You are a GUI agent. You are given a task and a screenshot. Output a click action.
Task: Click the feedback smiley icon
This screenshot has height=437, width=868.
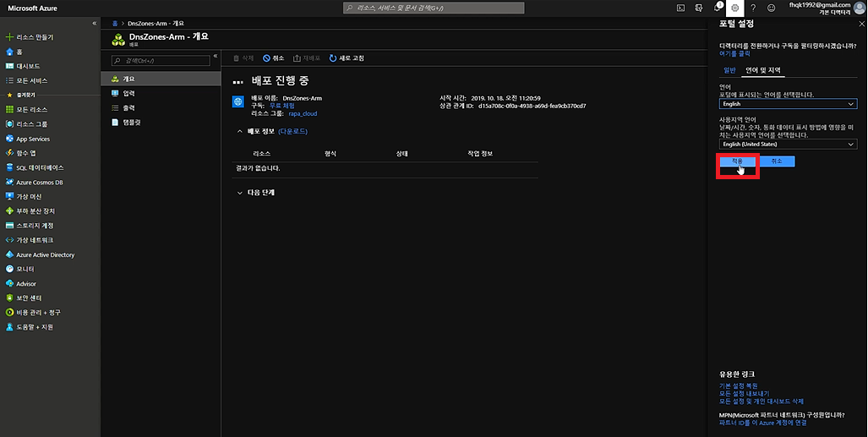(771, 8)
